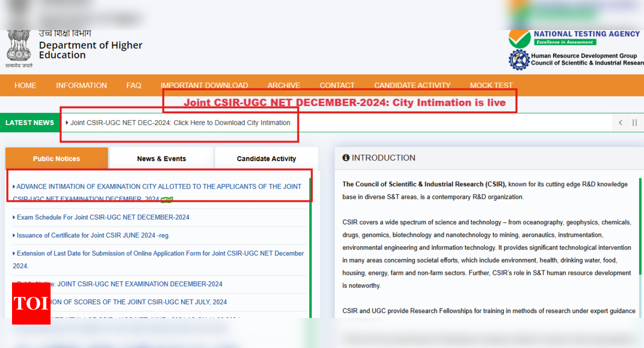The image size is (644, 348).
Task: Open Extension of Last Date notice
Action: click(158, 260)
